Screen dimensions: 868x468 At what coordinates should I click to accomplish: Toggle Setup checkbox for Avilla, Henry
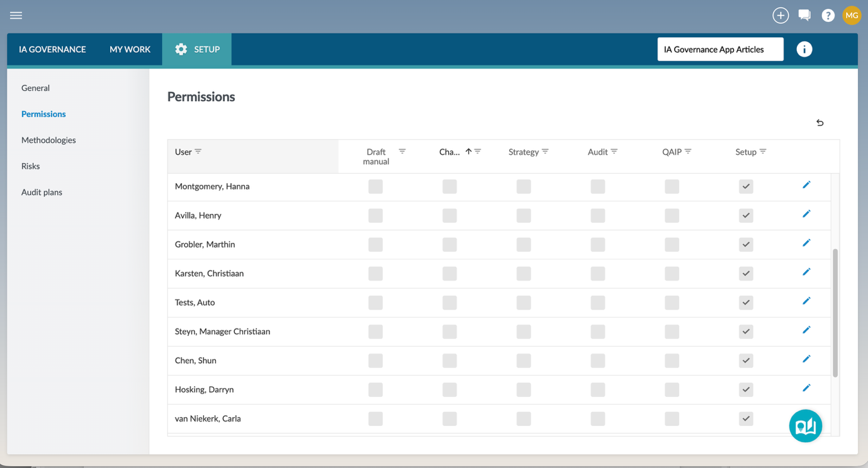(746, 216)
